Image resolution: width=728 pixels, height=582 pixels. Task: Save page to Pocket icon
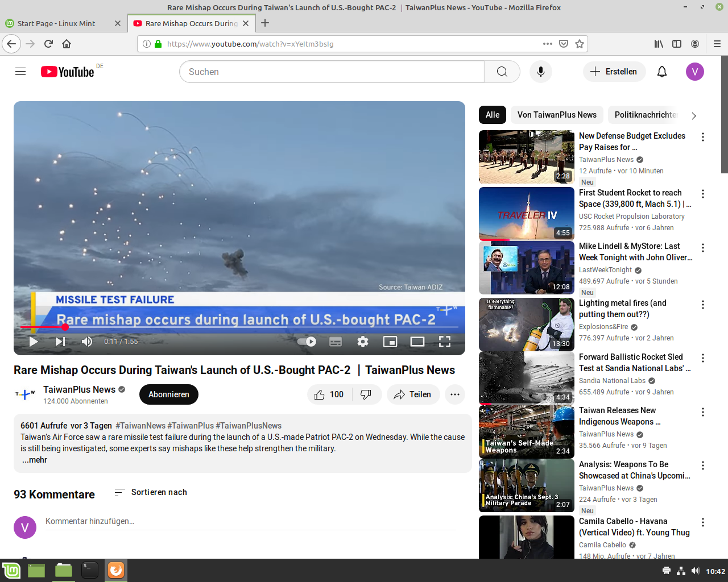pos(564,44)
